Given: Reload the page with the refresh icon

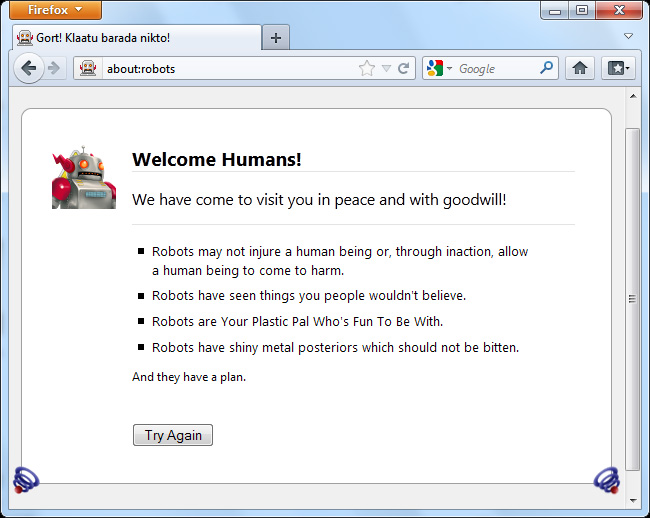Looking at the screenshot, I should 403,68.
